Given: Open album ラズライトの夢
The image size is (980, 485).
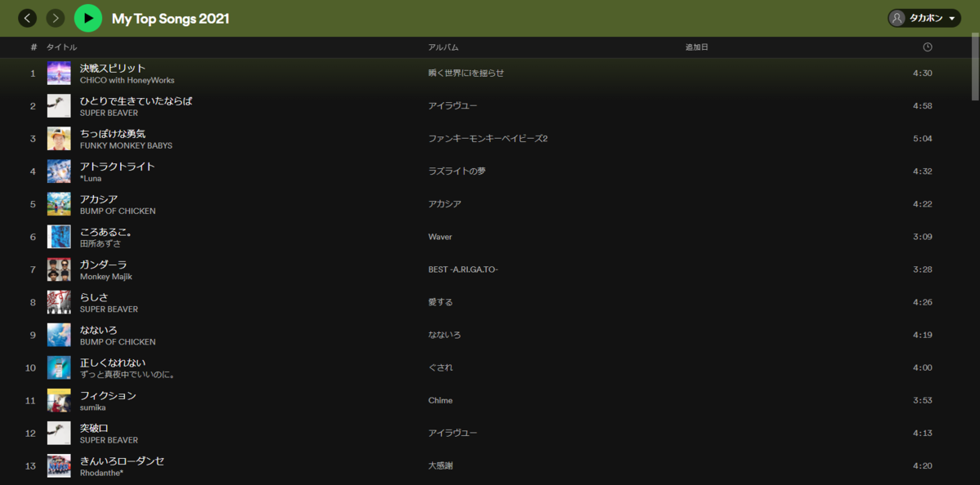Looking at the screenshot, I should coord(457,171).
